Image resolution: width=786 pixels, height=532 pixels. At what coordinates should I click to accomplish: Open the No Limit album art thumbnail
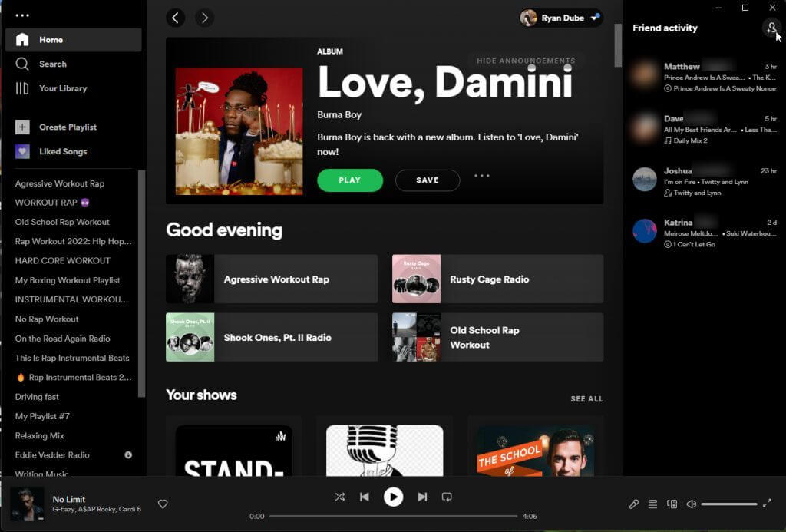coord(27,504)
